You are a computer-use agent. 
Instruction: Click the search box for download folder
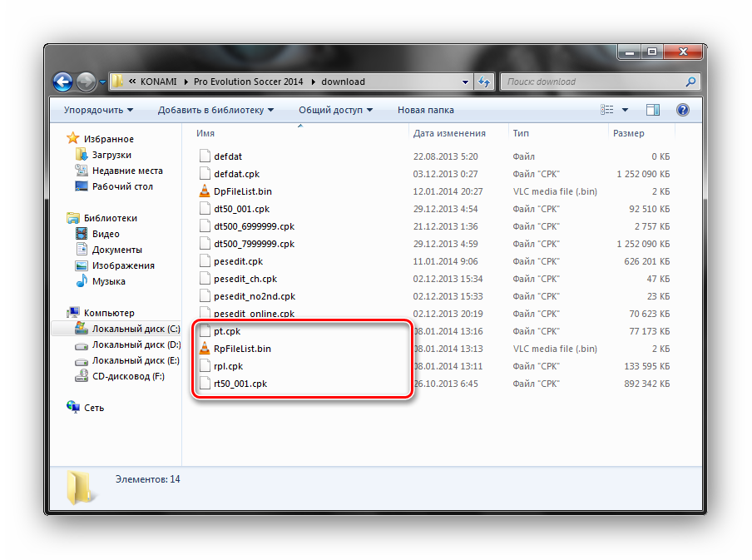(x=600, y=82)
